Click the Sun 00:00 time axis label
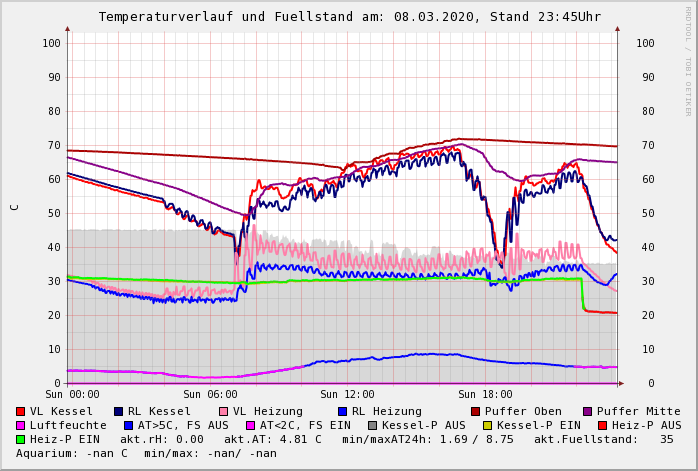Image resolution: width=698 pixels, height=471 pixels. [x=73, y=395]
